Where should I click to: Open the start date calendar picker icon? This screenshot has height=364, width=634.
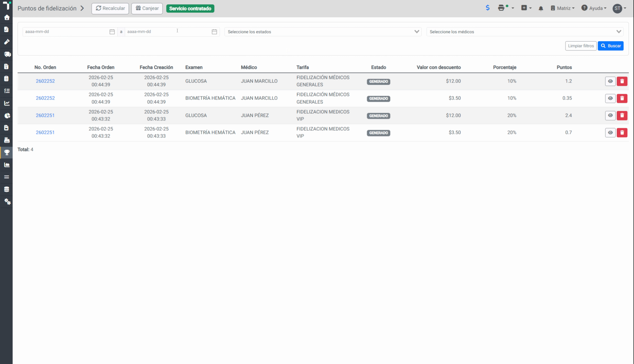[112, 32]
